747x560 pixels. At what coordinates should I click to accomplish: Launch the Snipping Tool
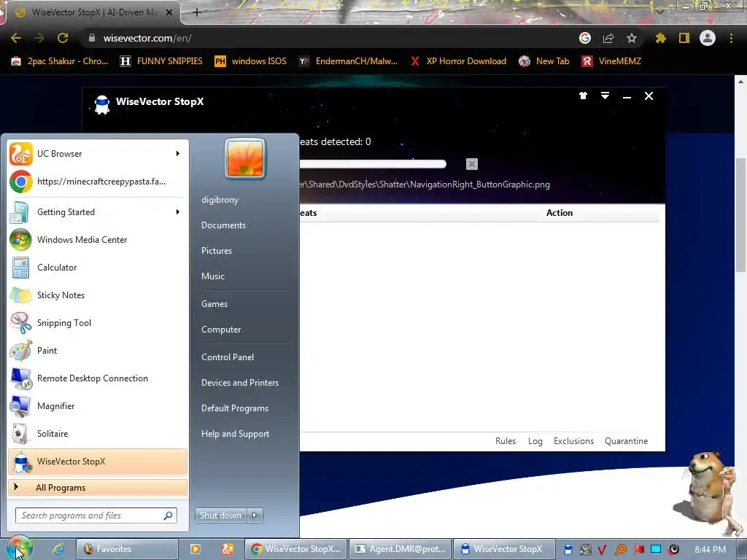98,323
